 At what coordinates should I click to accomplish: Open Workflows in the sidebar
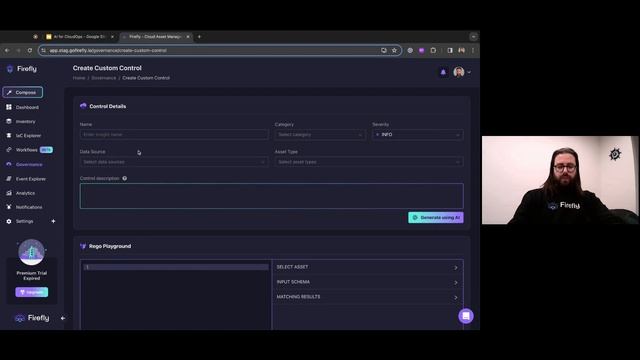27,150
